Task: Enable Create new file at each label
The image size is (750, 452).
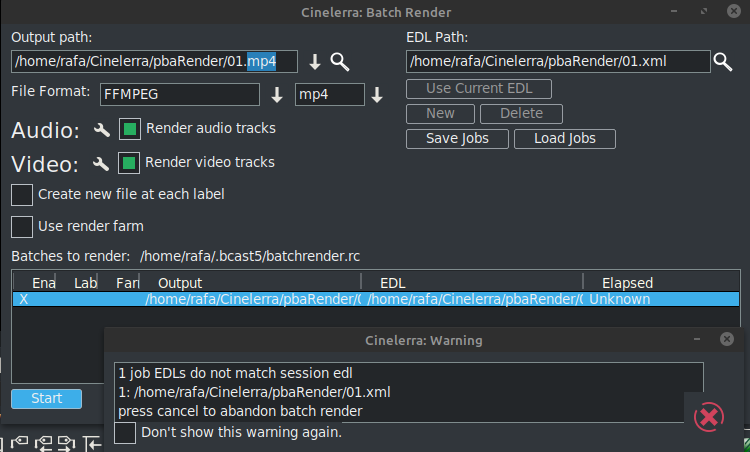Action: pyautogui.click(x=22, y=194)
